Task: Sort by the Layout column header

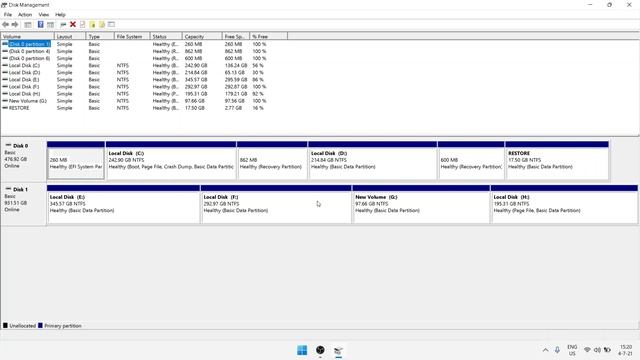Action: [70, 37]
